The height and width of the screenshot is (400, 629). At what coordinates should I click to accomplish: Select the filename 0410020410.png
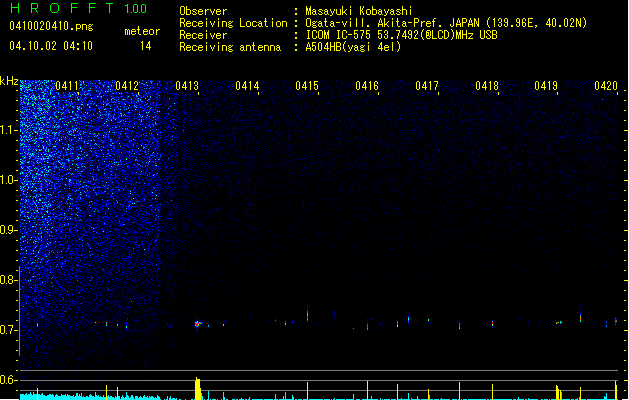(51, 26)
